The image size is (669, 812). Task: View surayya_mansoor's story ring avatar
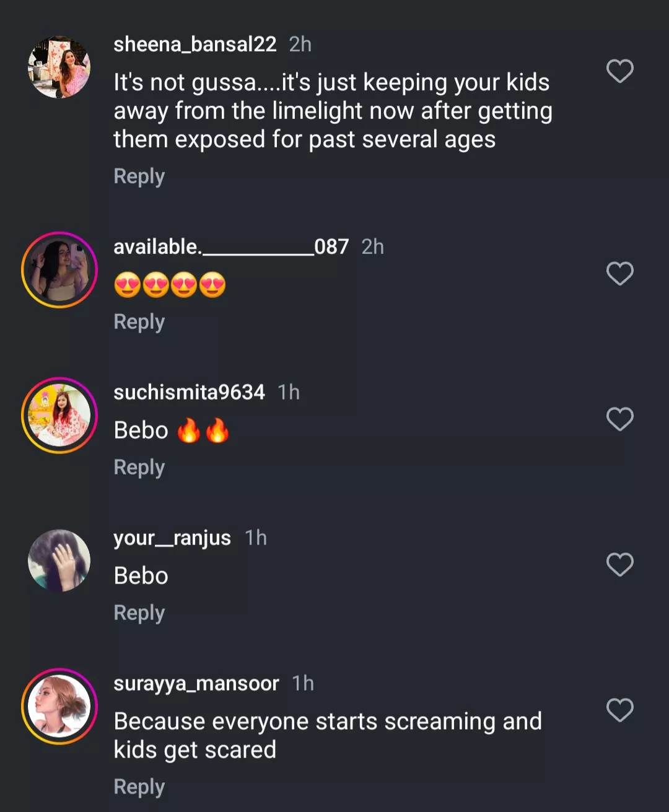coord(59,706)
